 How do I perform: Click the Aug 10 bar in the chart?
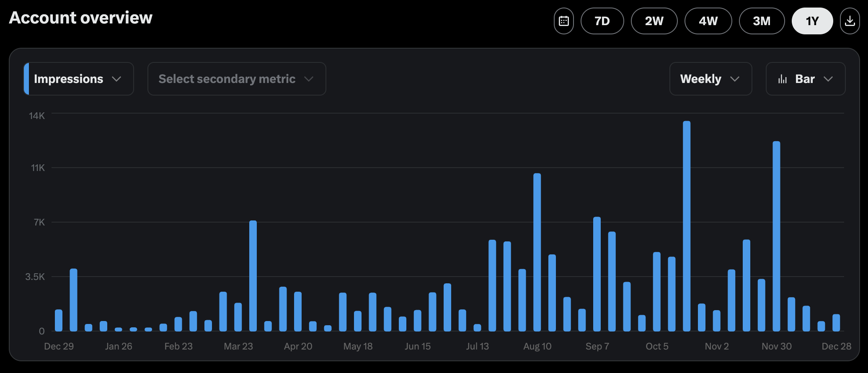[x=537, y=252]
